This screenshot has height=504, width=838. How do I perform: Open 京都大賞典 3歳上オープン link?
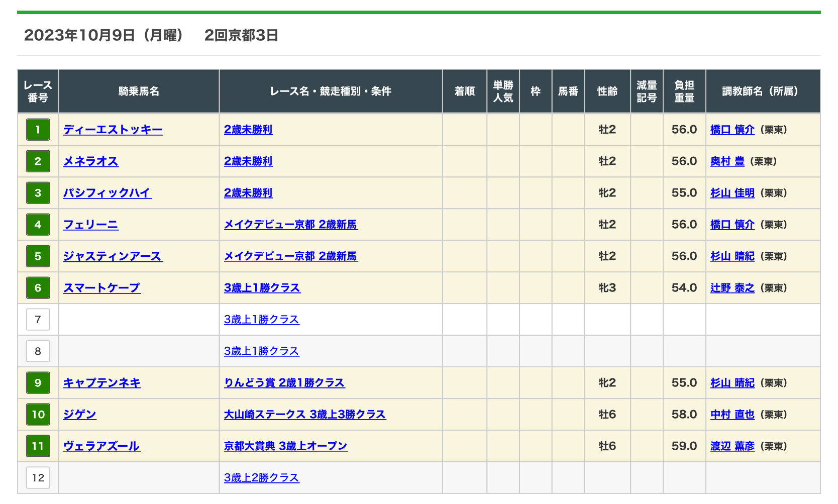click(x=286, y=446)
